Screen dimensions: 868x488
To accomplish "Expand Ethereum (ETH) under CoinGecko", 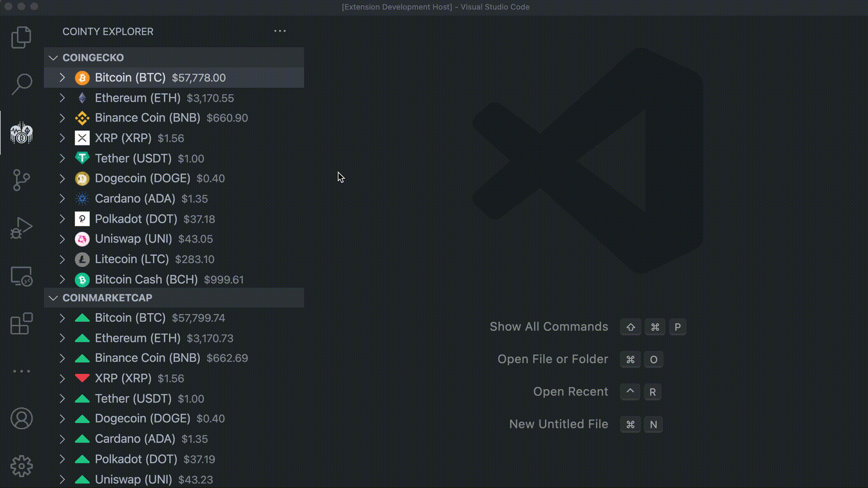I will [62, 98].
